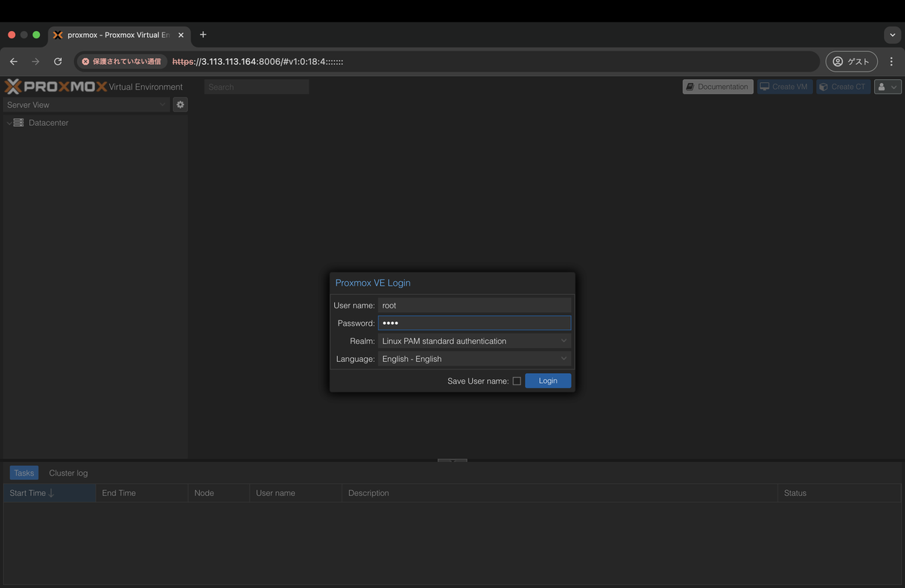Select Datacenter in the resource tree
The height and width of the screenshot is (588, 905).
click(48, 123)
